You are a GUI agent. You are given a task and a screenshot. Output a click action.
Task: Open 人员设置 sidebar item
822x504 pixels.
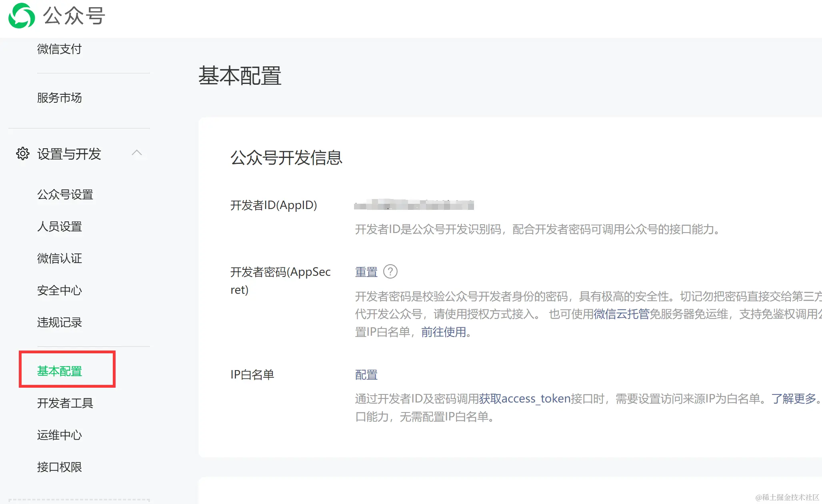(x=59, y=227)
